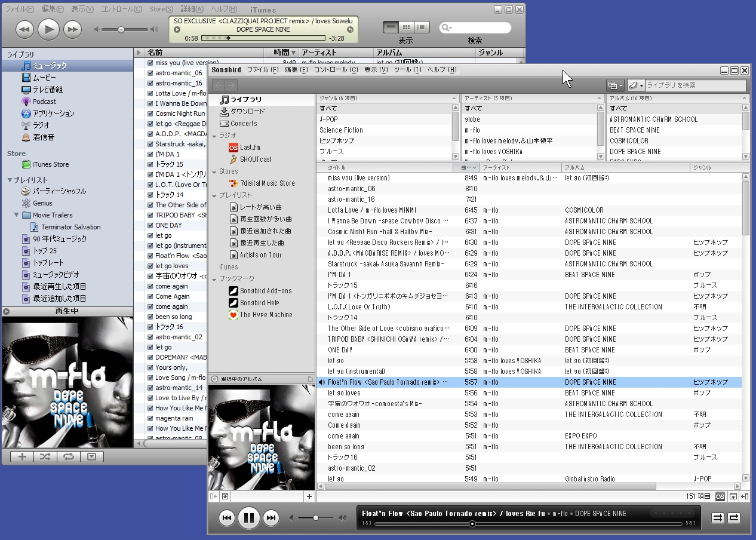Open iTunes Store menu
The width and height of the screenshot is (756, 540).
pyautogui.click(x=161, y=9)
